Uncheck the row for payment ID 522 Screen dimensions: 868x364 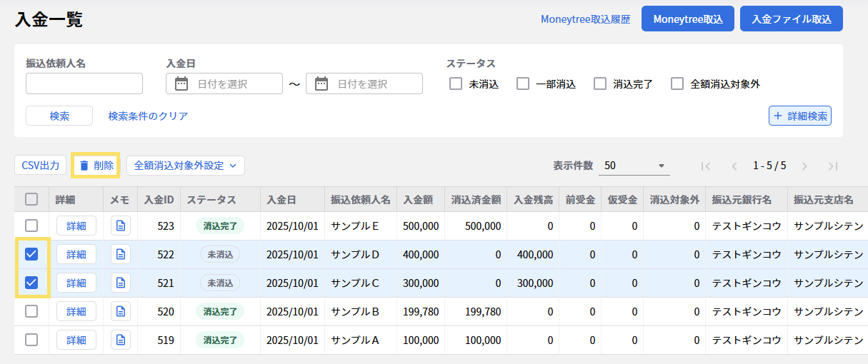tap(31, 254)
